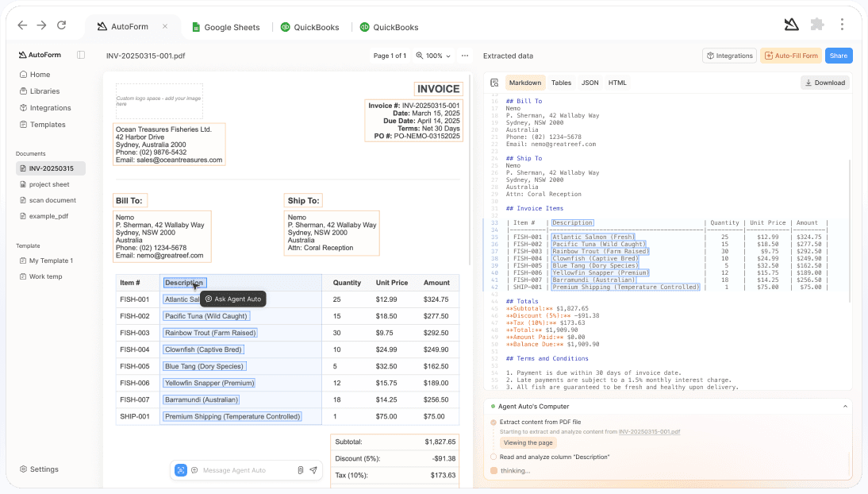Image resolution: width=868 pixels, height=494 pixels.
Task: Select the Tables tab
Action: pyautogui.click(x=561, y=83)
